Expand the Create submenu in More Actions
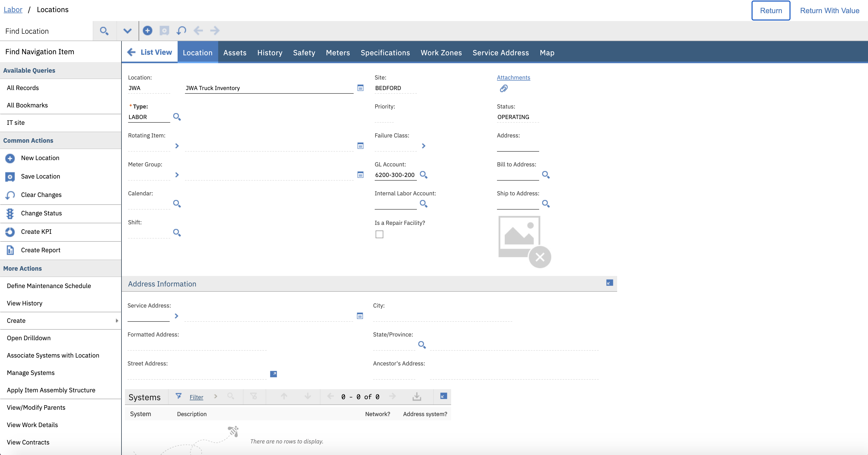The image size is (868, 455). tap(116, 321)
